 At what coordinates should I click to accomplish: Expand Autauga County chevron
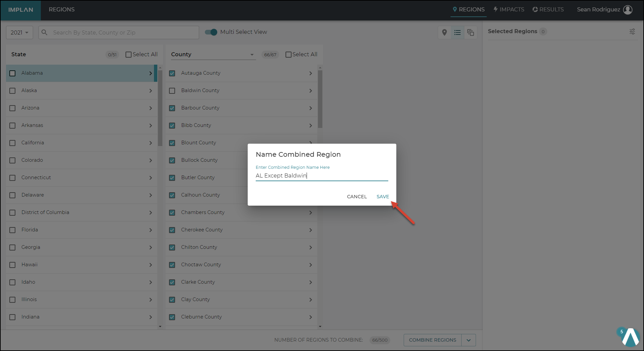click(311, 73)
